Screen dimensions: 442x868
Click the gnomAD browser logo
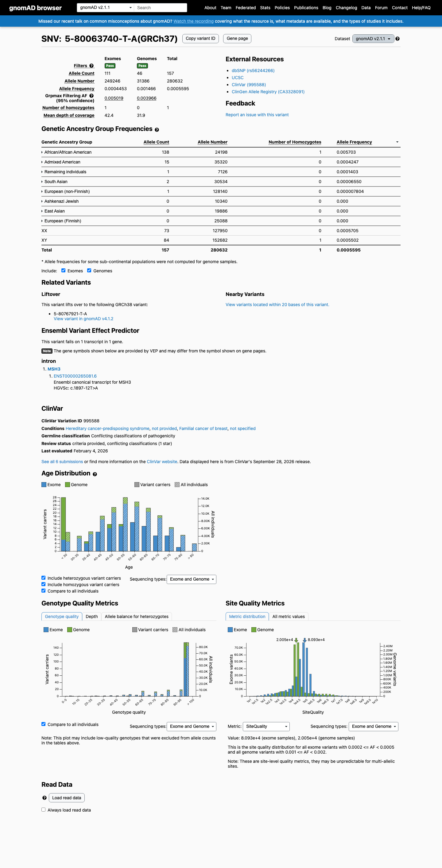pos(35,8)
